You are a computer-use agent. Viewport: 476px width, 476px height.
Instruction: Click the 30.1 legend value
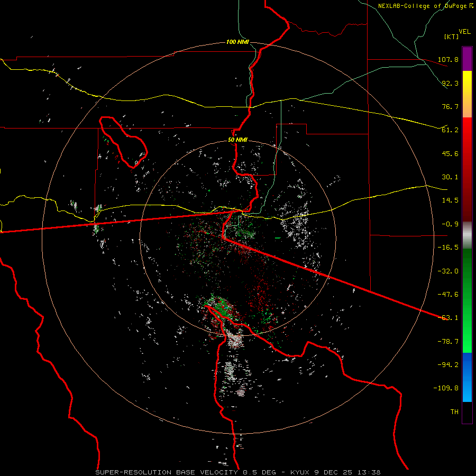click(x=450, y=177)
